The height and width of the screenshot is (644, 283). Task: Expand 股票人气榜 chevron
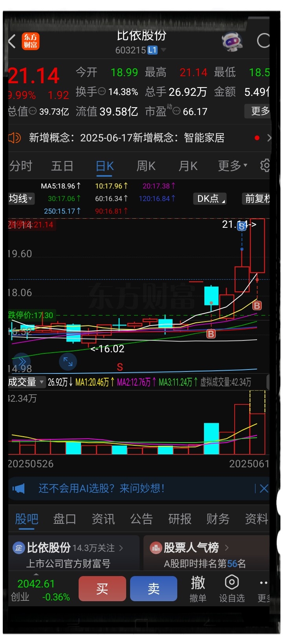click(x=227, y=547)
